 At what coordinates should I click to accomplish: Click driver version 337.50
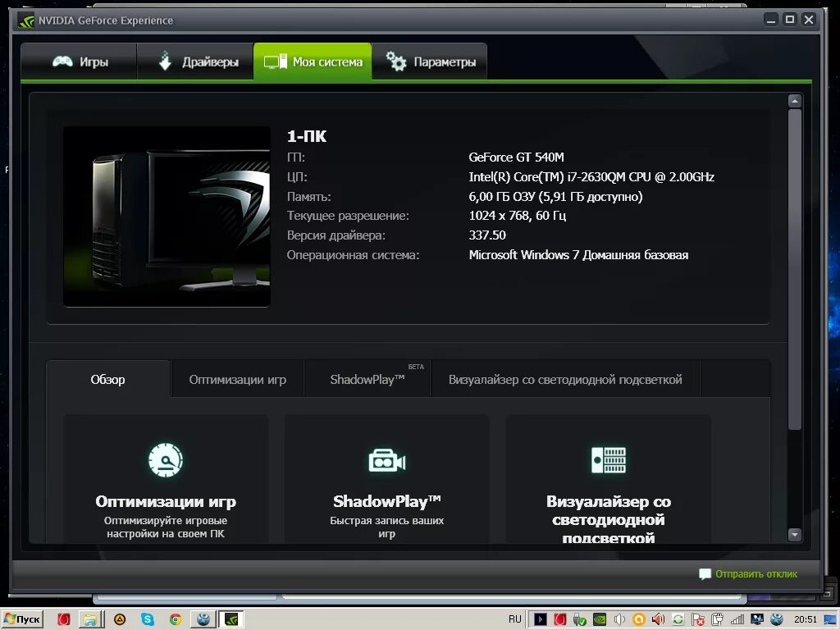click(487, 235)
